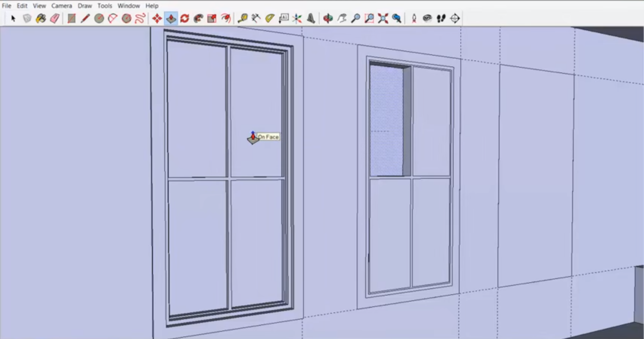Activate the Orbit camera tool

pos(328,18)
